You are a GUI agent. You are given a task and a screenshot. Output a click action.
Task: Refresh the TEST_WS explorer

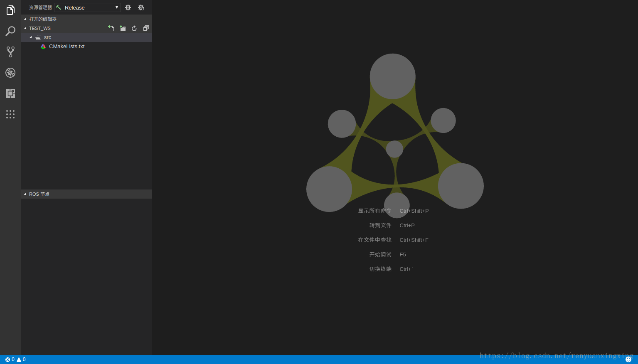click(x=134, y=28)
